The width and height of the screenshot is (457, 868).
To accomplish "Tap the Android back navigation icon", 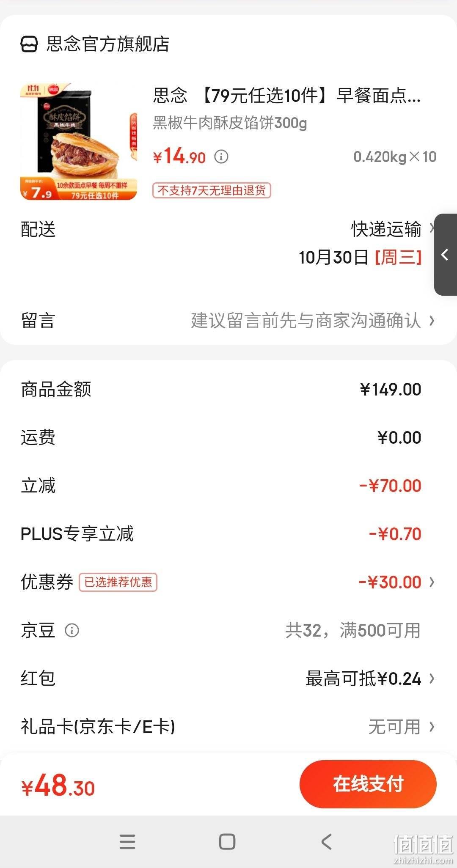I will pos(327,842).
